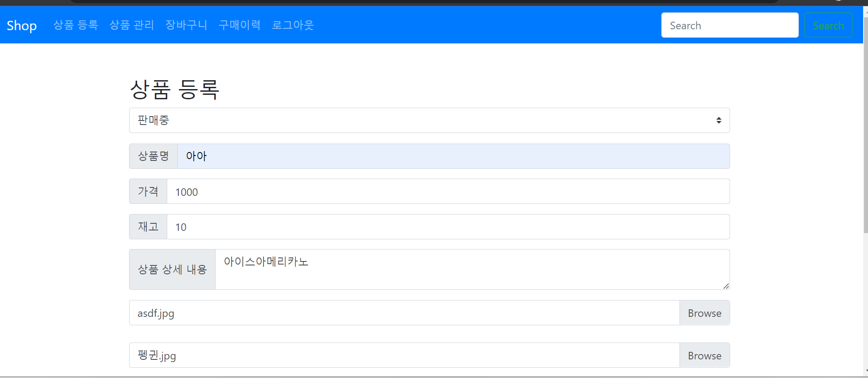
Task: Click the 상품 상세 내용 textarea
Action: [x=472, y=269]
